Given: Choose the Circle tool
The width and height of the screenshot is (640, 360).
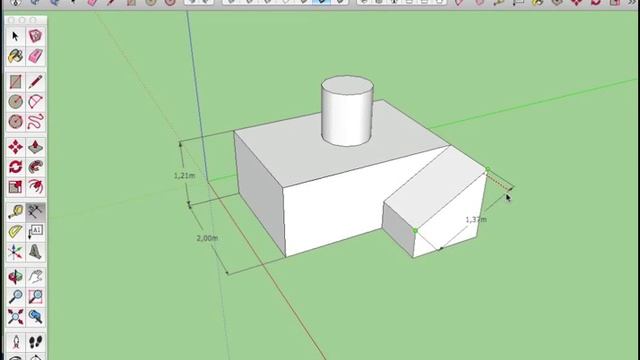Looking at the screenshot, I should pyautogui.click(x=16, y=102).
